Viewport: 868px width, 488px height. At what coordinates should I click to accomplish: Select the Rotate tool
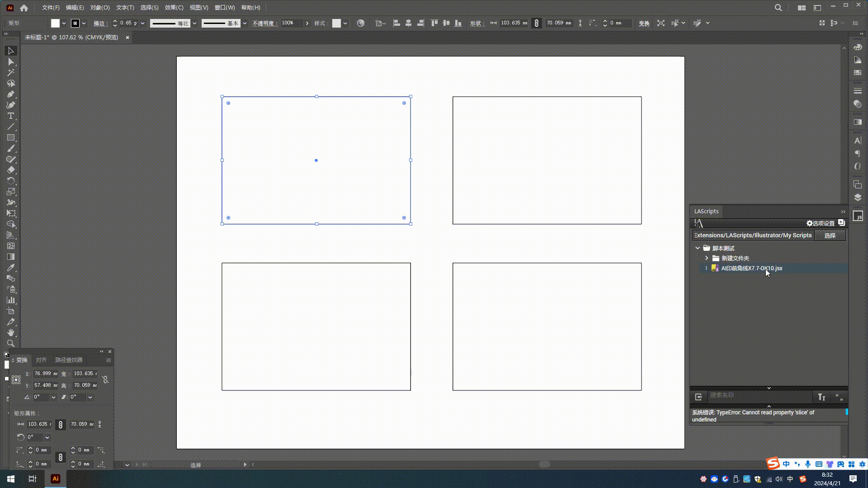pos(11,181)
